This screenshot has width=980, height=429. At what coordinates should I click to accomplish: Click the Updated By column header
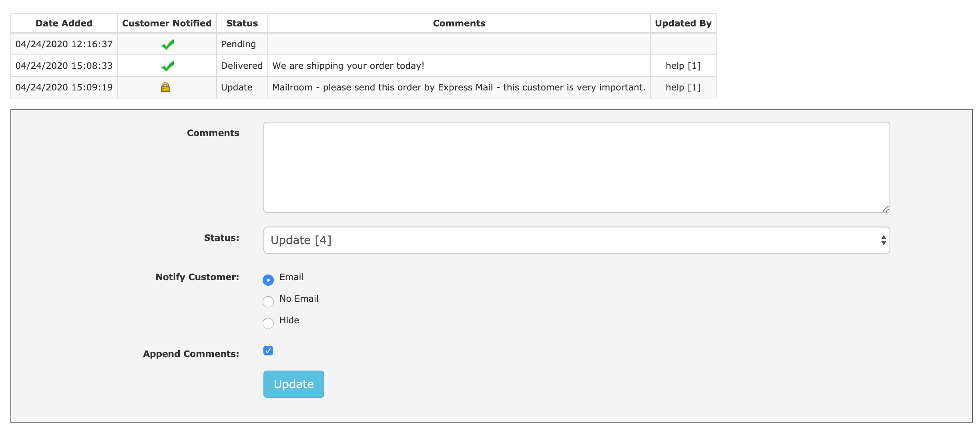tap(683, 23)
